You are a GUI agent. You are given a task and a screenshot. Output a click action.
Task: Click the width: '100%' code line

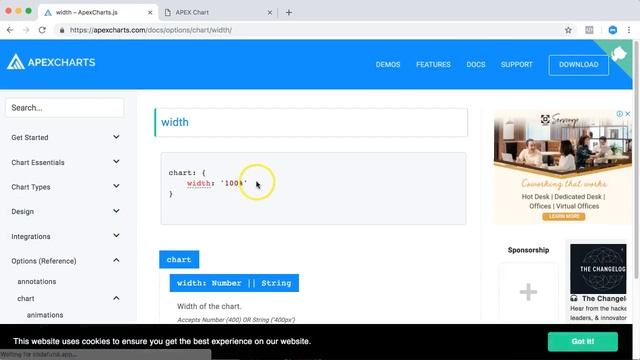tap(217, 183)
